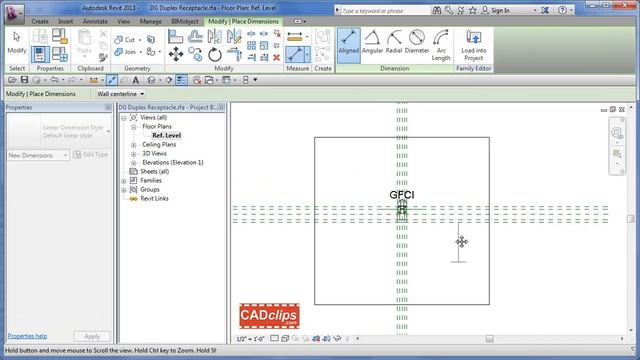This screenshot has height=360, width=640.
Task: Select the Array tool
Action: click(251, 45)
